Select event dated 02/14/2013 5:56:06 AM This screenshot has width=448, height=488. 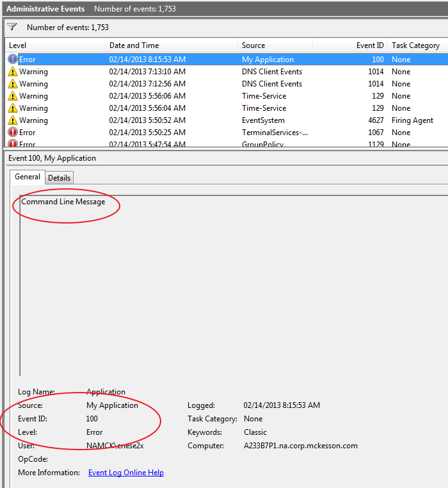(147, 96)
